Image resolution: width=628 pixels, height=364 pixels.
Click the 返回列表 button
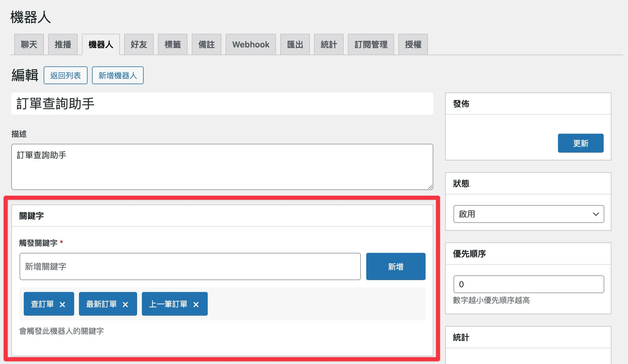[x=65, y=75]
